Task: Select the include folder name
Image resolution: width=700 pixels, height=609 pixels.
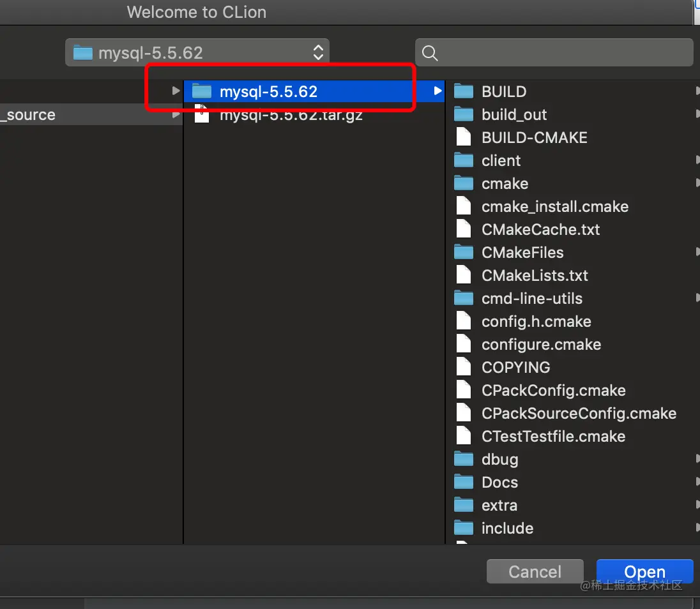Action: pyautogui.click(x=507, y=528)
